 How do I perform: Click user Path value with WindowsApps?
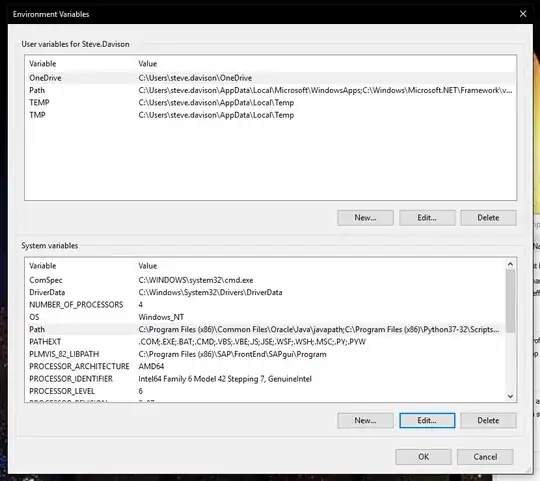[325, 90]
